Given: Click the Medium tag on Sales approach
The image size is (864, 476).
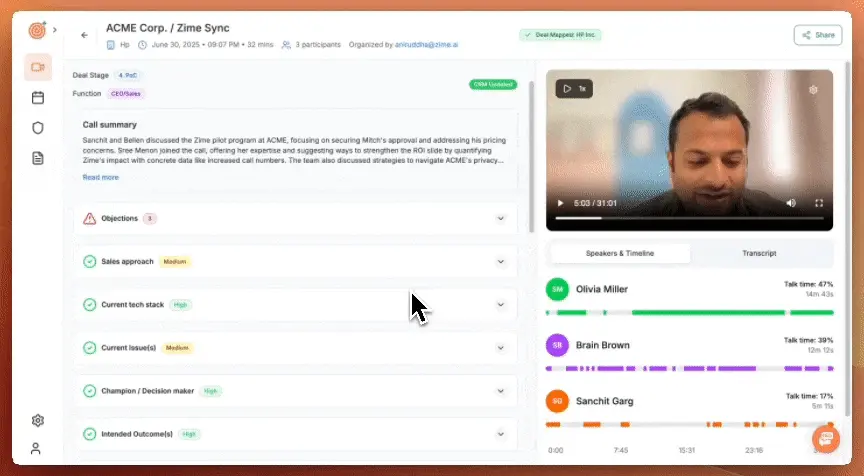Looking at the screenshot, I should tap(175, 262).
